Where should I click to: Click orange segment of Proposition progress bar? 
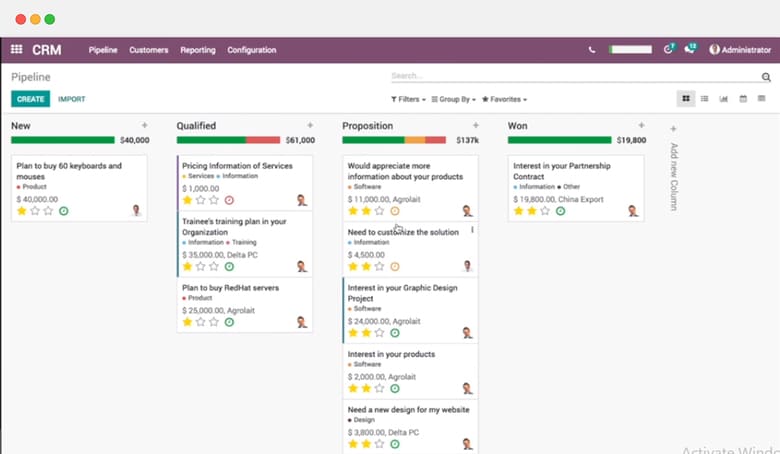pyautogui.click(x=414, y=140)
